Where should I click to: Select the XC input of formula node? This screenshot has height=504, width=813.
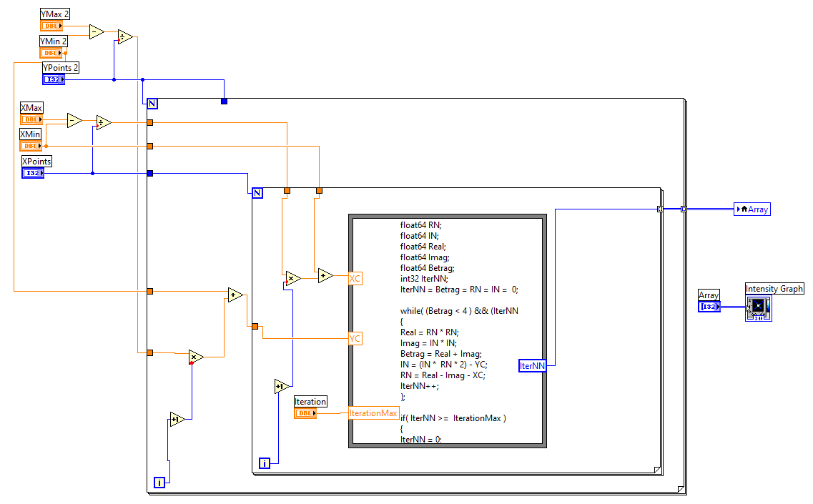(x=355, y=279)
